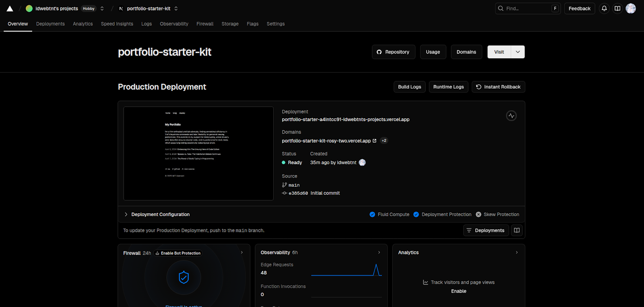Screen dimensions: 644x307
Task: Click the Vercel triangle logo
Action: 10,8
